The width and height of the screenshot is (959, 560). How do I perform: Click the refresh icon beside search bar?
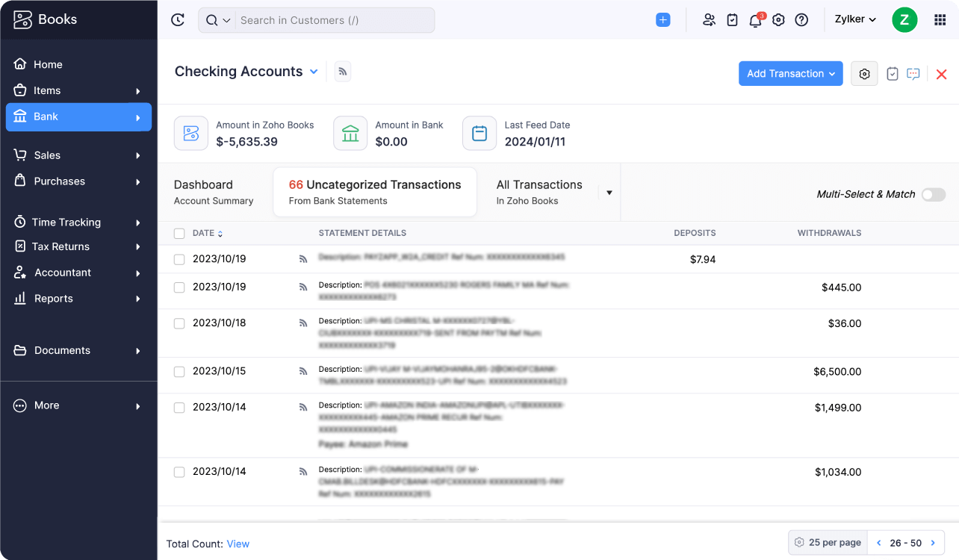(178, 20)
